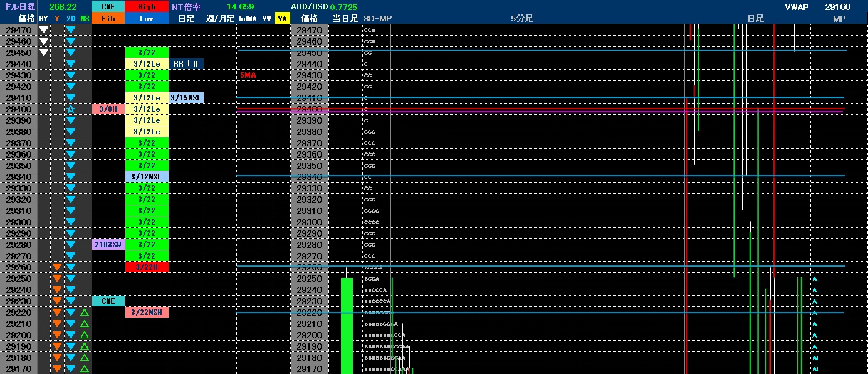Screen dimensions: 868x374
Task: Click the 2103SQ cell
Action: (108, 244)
